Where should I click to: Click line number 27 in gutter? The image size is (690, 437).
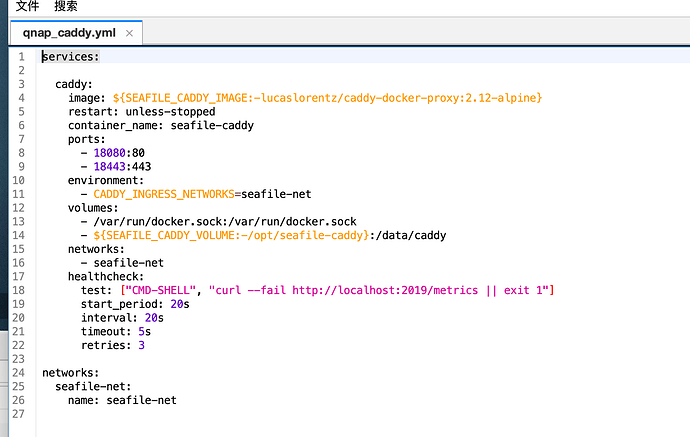coord(18,414)
